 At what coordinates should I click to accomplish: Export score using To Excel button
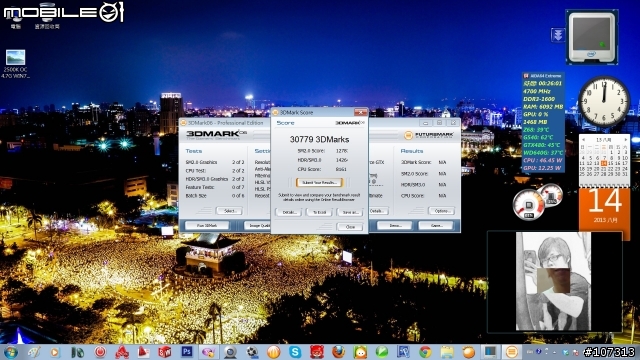click(319, 212)
